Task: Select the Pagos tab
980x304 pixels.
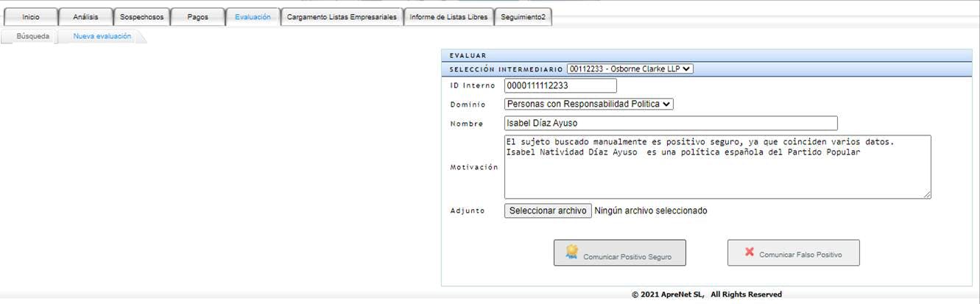Action: (x=197, y=17)
